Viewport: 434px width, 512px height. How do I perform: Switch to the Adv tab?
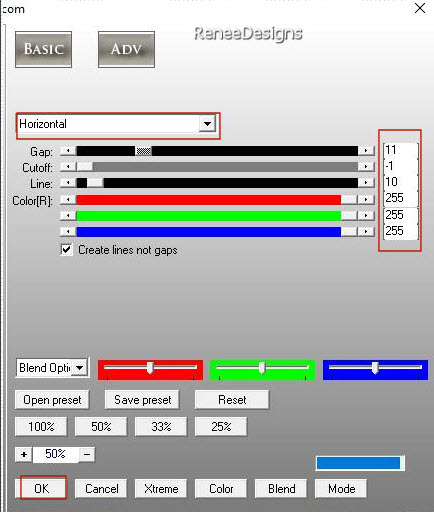pos(126,49)
